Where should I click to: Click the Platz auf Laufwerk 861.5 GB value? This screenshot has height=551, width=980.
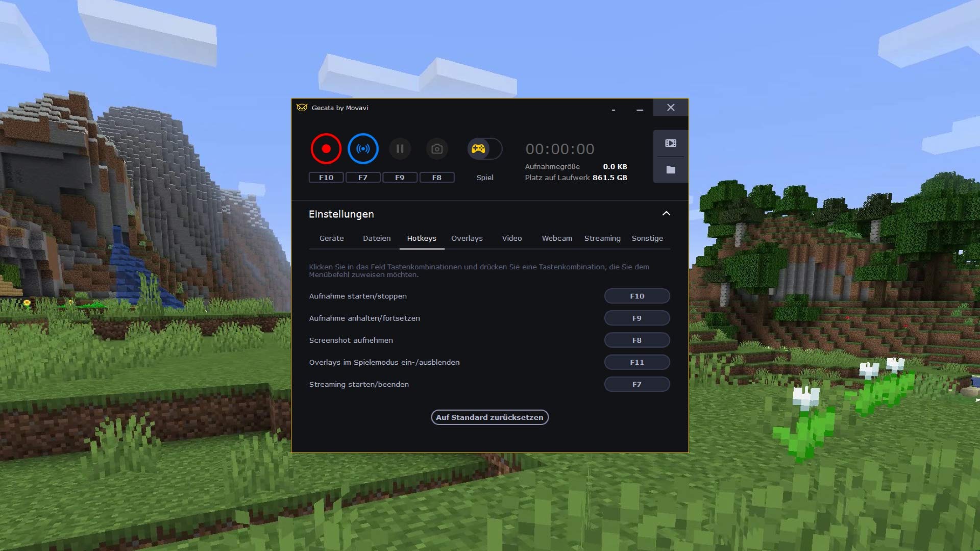[x=610, y=178]
